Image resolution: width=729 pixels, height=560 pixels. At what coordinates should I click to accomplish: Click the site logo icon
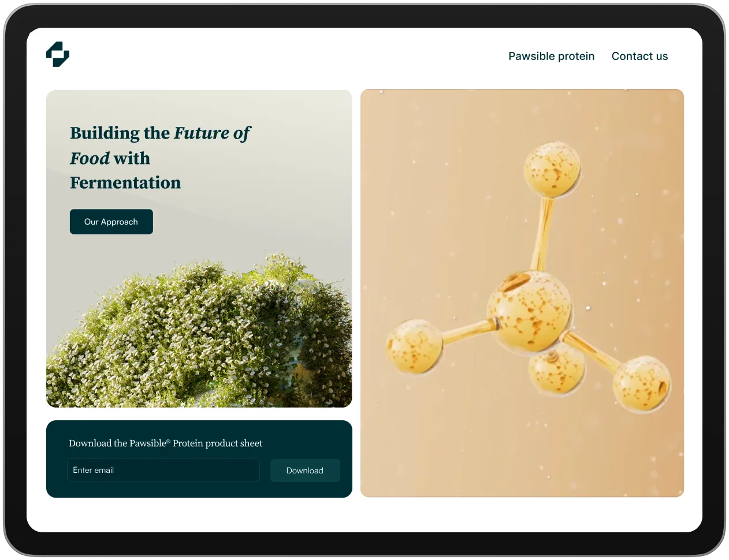coord(58,54)
